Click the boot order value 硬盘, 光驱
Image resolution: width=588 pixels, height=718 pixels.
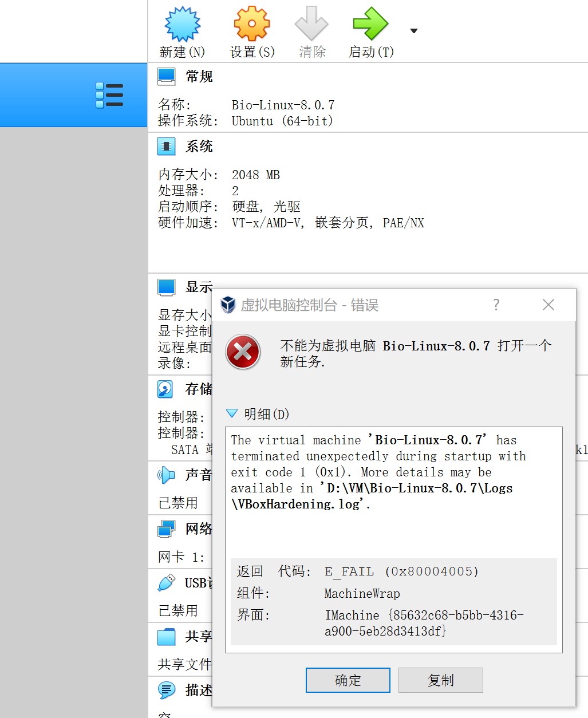(x=266, y=207)
